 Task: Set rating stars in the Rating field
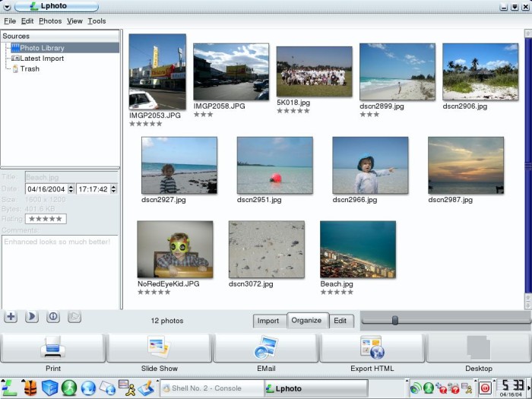click(46, 219)
